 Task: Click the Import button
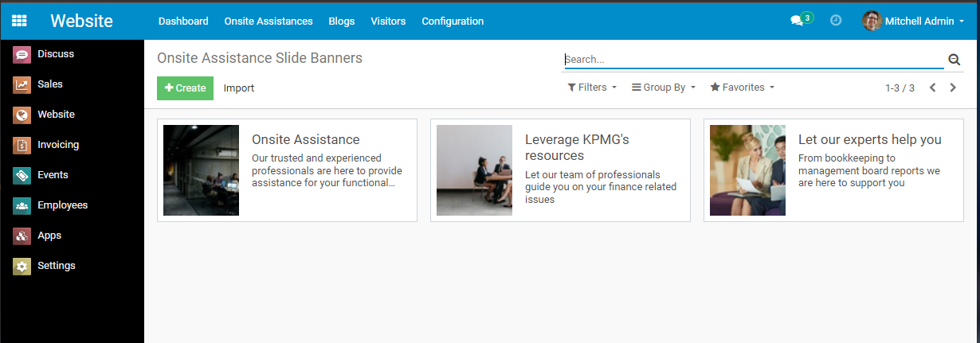point(239,88)
